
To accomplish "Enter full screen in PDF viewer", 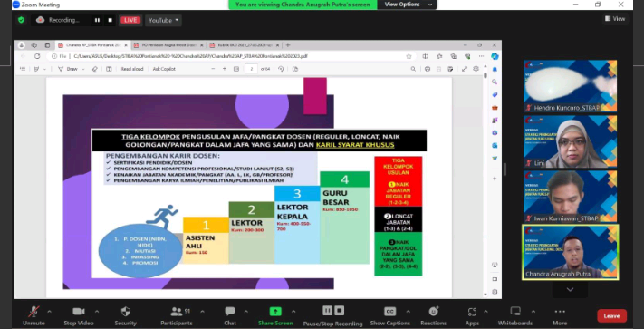I will click(x=465, y=69).
